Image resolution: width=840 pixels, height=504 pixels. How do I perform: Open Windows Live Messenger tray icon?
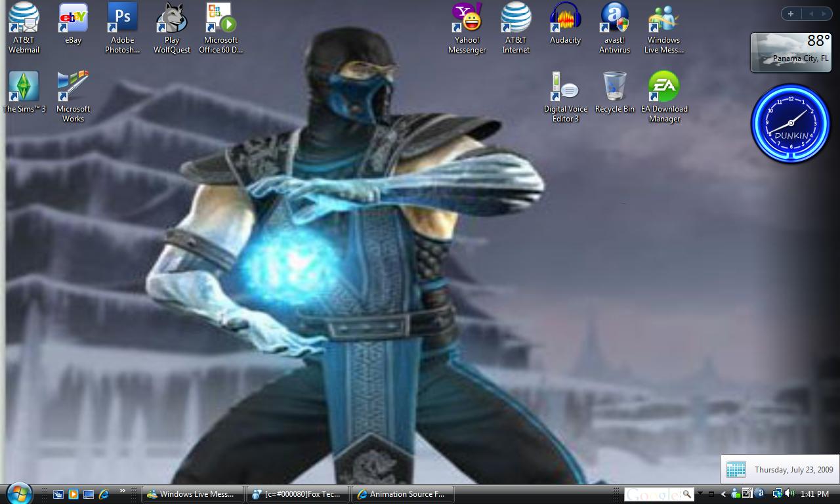point(736,493)
